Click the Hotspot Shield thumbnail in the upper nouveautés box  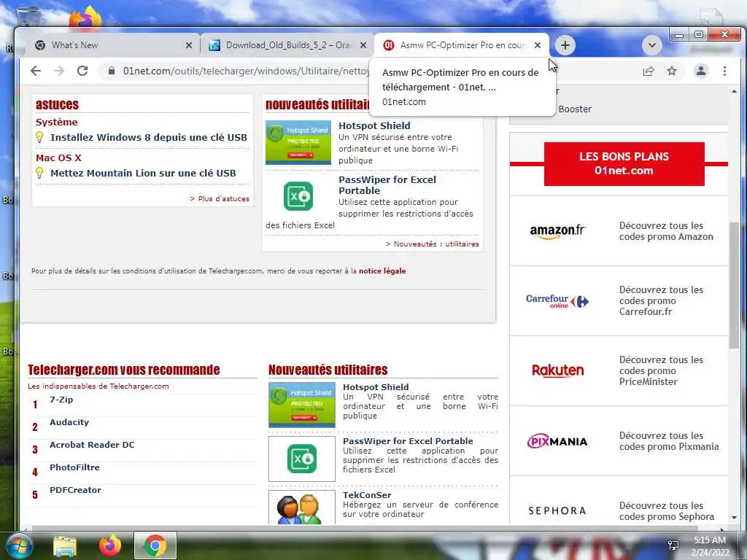298,142
